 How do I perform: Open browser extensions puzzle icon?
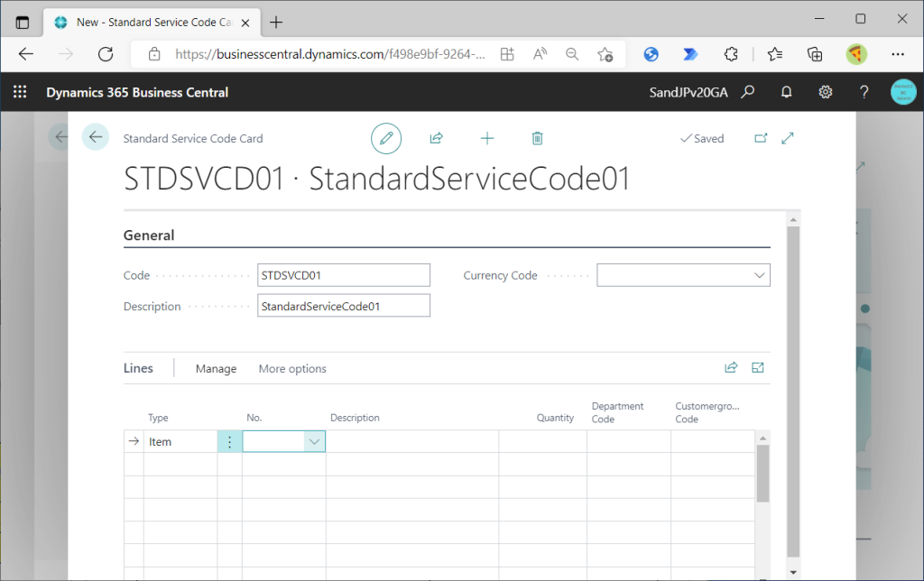731,54
